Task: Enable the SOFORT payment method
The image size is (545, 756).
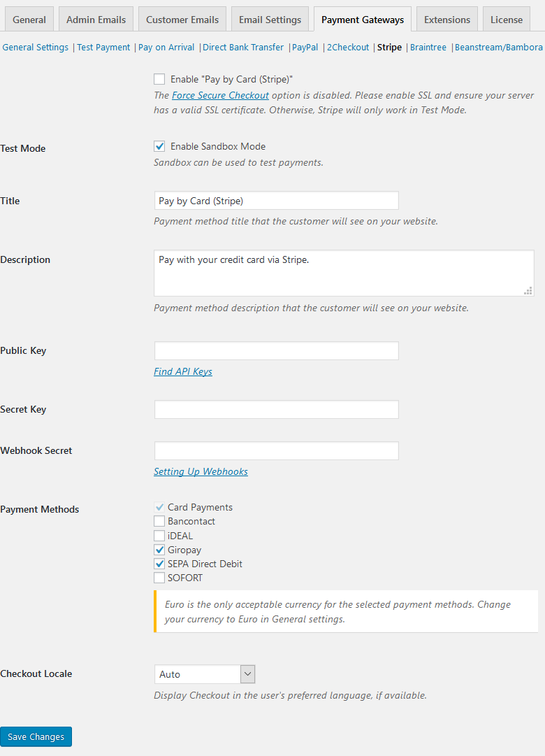Action: [x=159, y=578]
